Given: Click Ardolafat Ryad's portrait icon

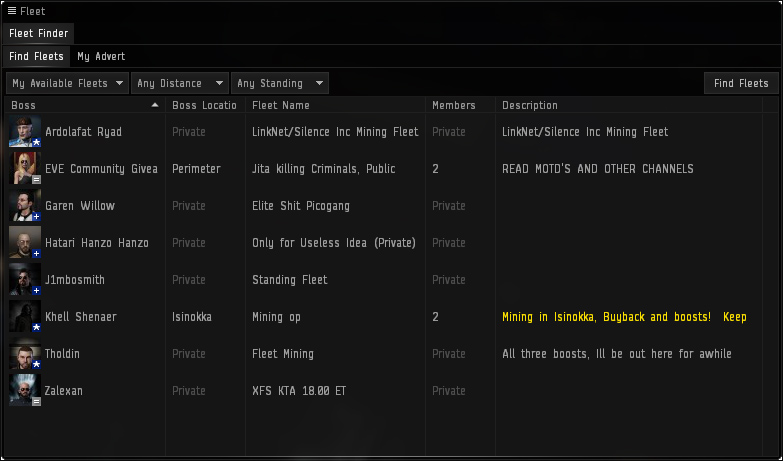Looking at the screenshot, I should tap(25, 132).
